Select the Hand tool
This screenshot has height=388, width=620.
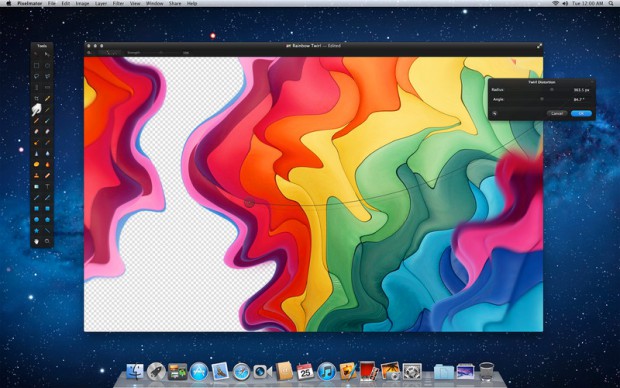pos(36,241)
